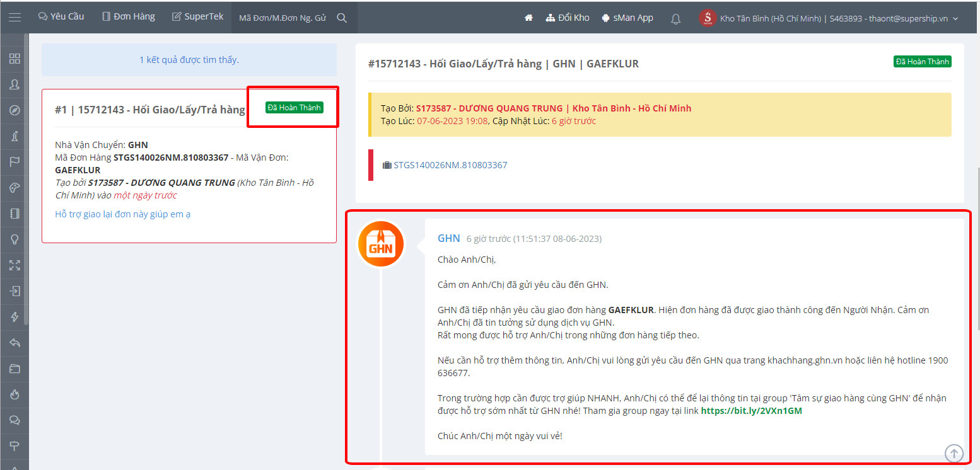This screenshot has width=980, height=470.
Task: Click the page vertical scrollbar
Action: (977, 249)
